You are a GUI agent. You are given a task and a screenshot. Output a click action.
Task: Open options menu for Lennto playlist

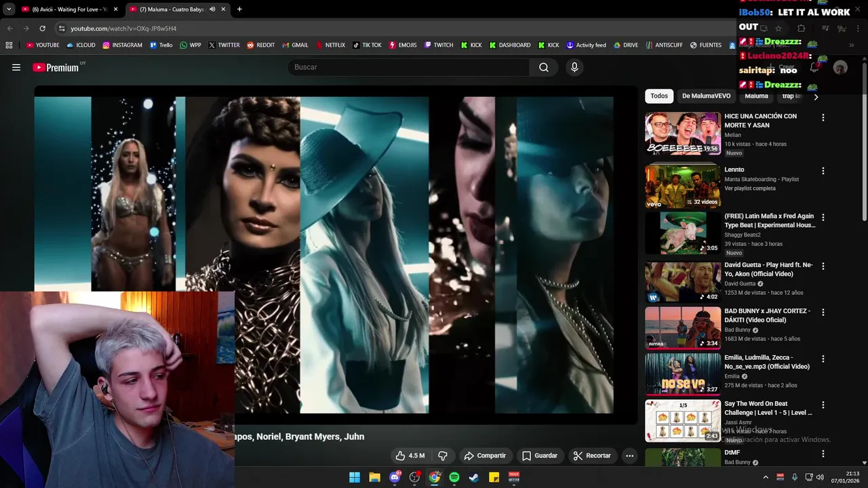point(823,171)
